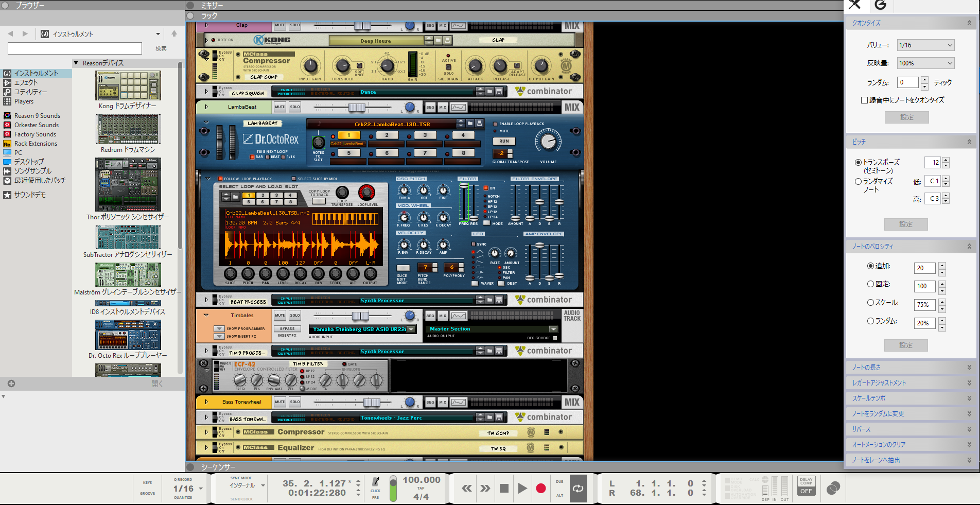980x505 pixels.
Task: Select Redrum drum machine thumbnail
Action: pyautogui.click(x=128, y=129)
